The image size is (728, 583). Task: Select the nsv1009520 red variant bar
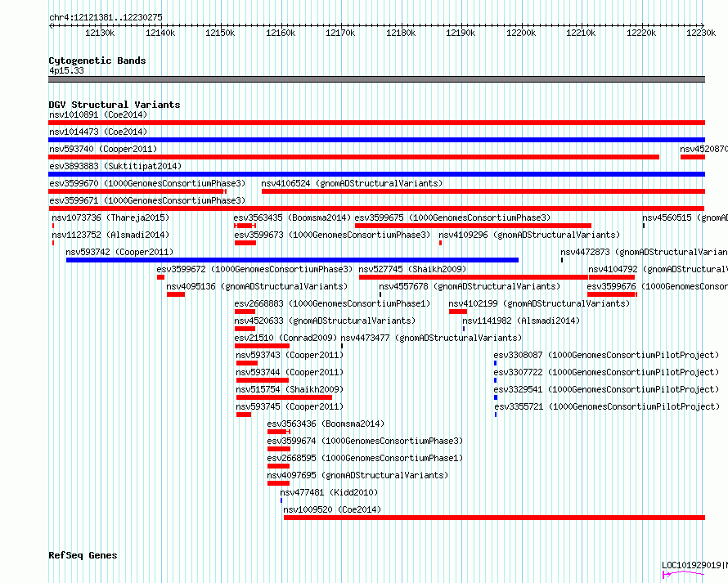[x=494, y=518]
